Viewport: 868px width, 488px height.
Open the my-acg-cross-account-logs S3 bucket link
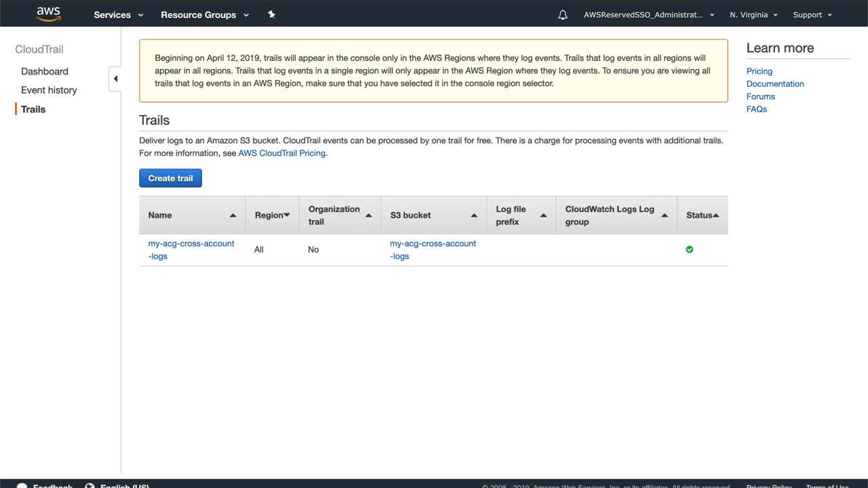[433, 249]
